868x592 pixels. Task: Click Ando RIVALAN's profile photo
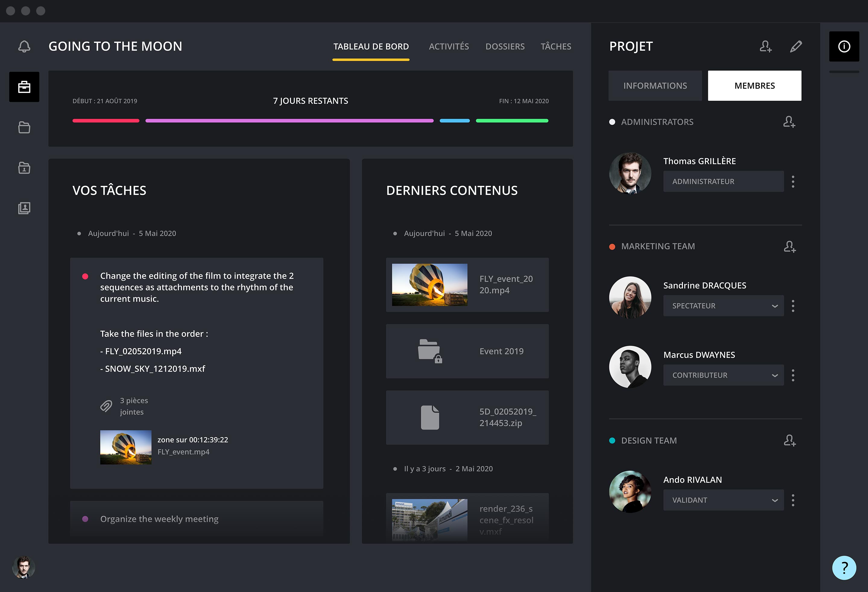coord(630,492)
